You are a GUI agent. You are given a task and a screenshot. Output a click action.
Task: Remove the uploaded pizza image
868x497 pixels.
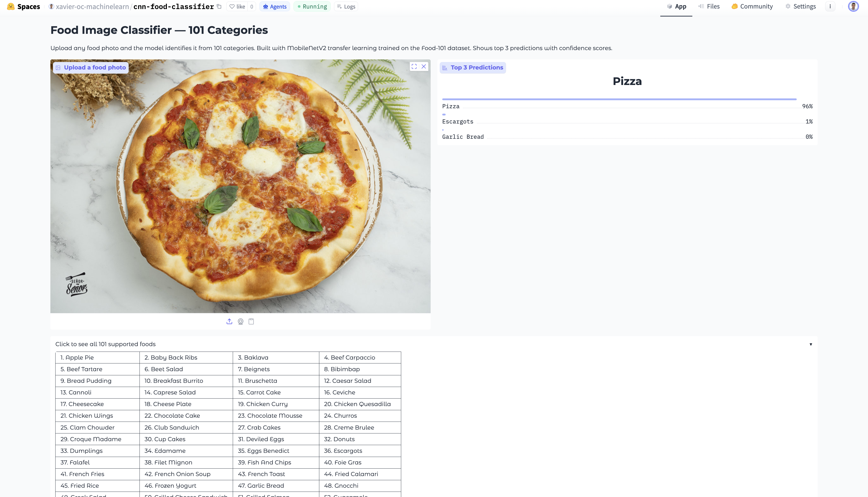424,67
